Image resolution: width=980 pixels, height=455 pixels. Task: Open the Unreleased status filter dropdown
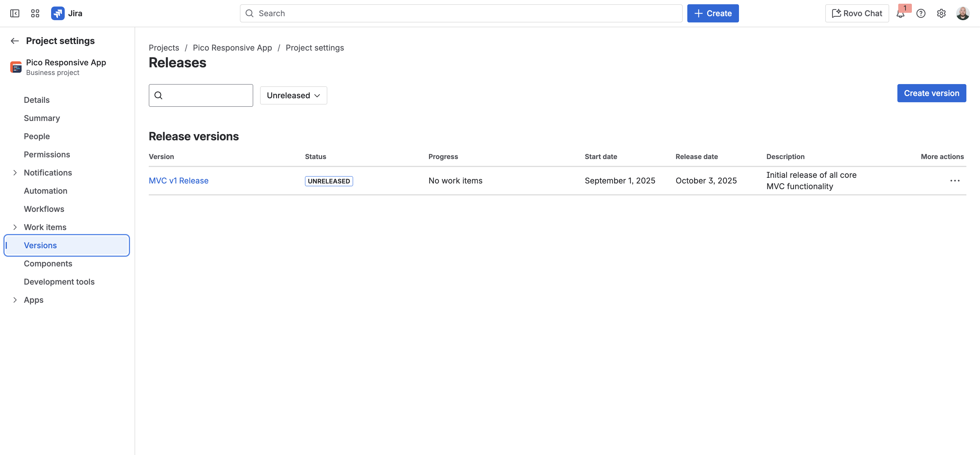[x=293, y=95]
